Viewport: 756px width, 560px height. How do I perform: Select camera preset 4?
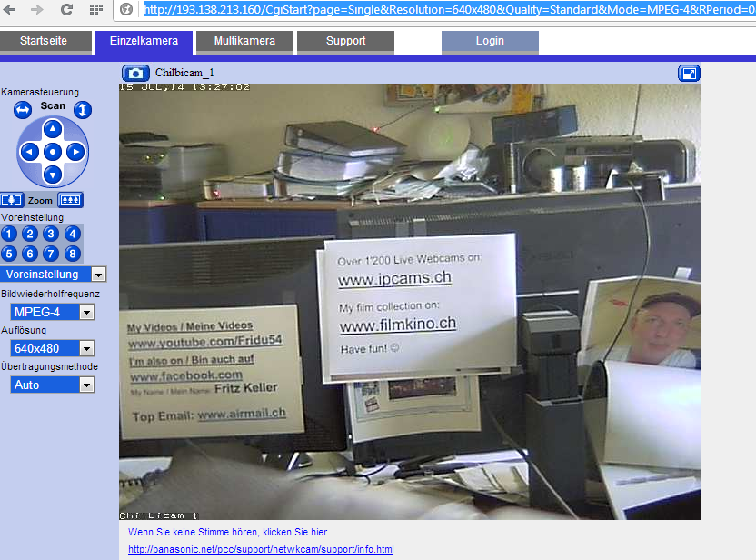point(73,234)
